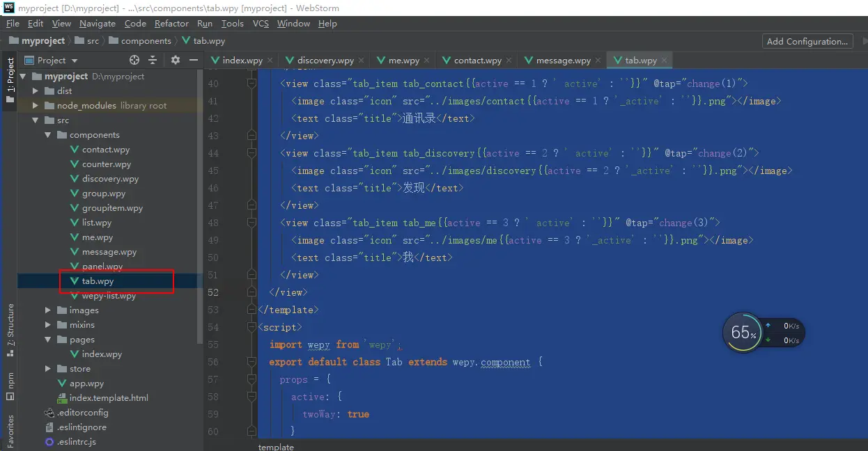
Task: Close the me.wpy editor tab
Action: 426,61
